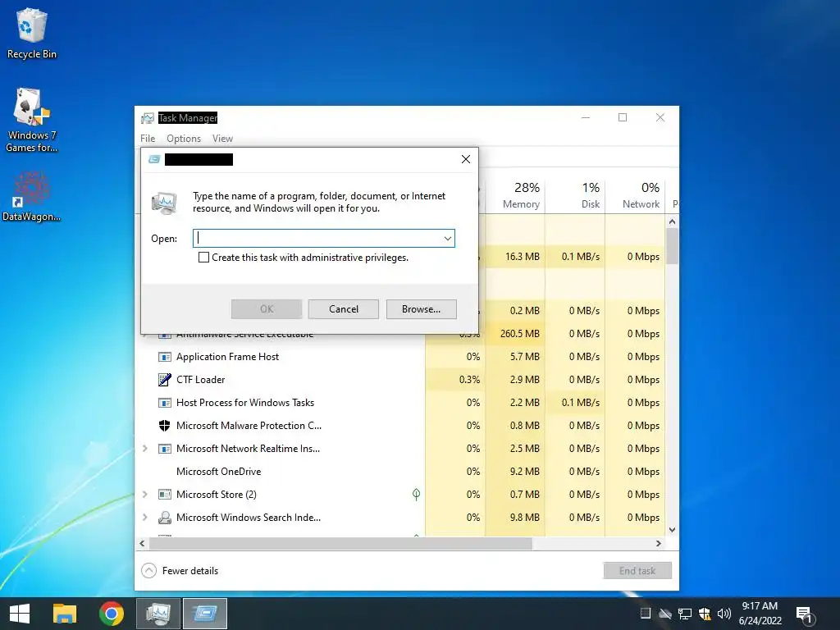Viewport: 840px width, 630px height.
Task: Click the Task Manager title bar icon
Action: [x=148, y=118]
